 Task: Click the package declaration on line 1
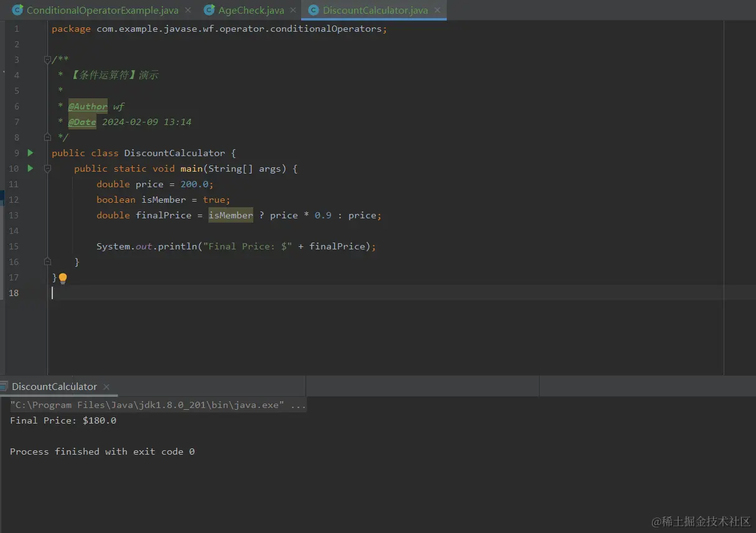219,29
